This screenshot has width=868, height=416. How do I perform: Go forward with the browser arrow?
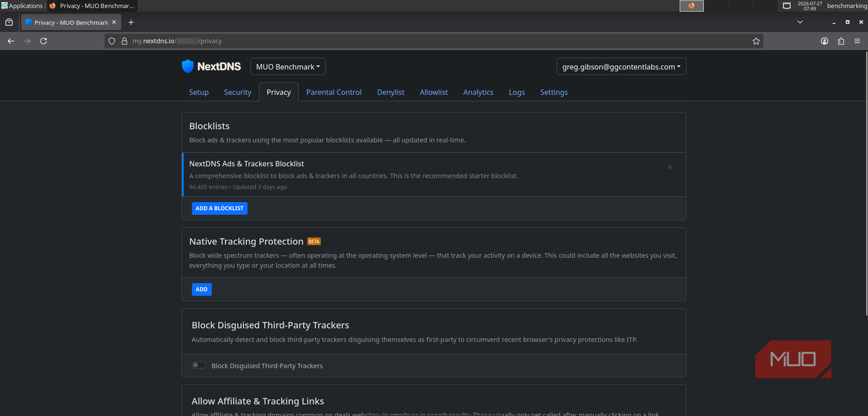point(27,41)
